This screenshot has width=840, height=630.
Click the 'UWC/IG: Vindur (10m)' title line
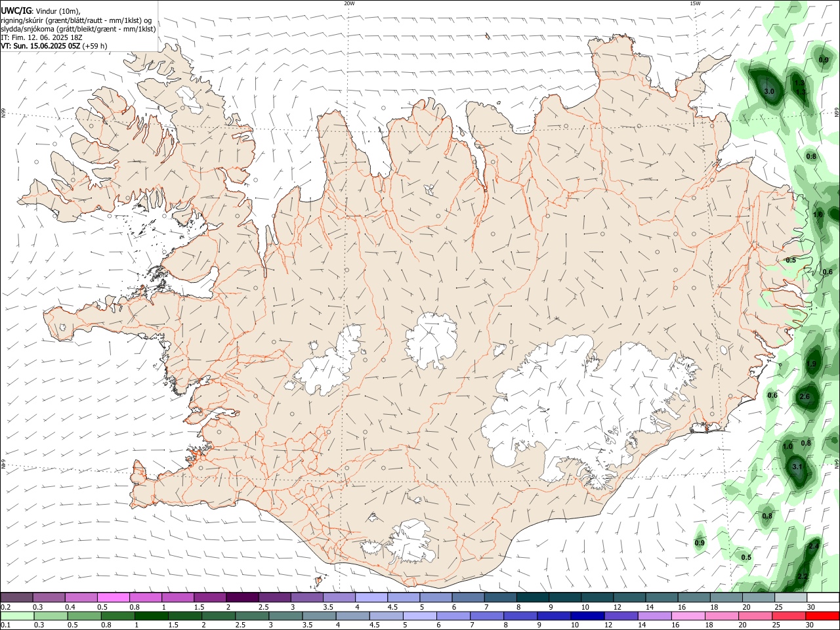point(41,11)
